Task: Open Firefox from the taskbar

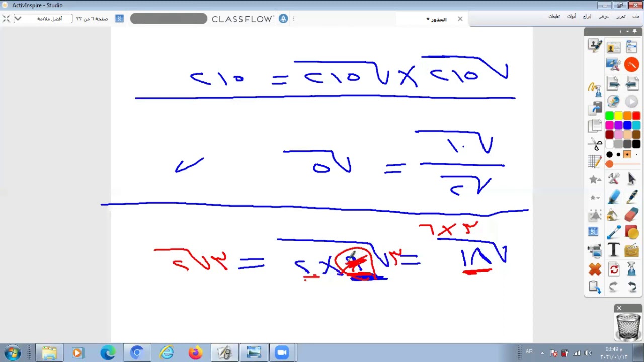Action: pos(195,353)
